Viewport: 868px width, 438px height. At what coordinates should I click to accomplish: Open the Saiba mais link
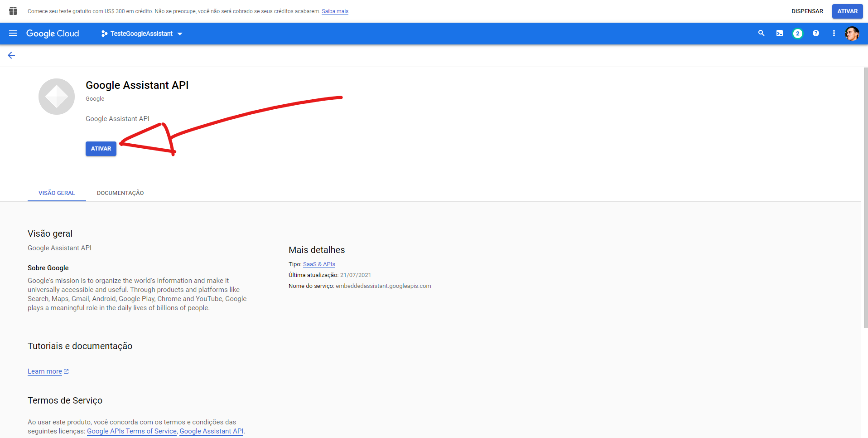click(x=335, y=11)
